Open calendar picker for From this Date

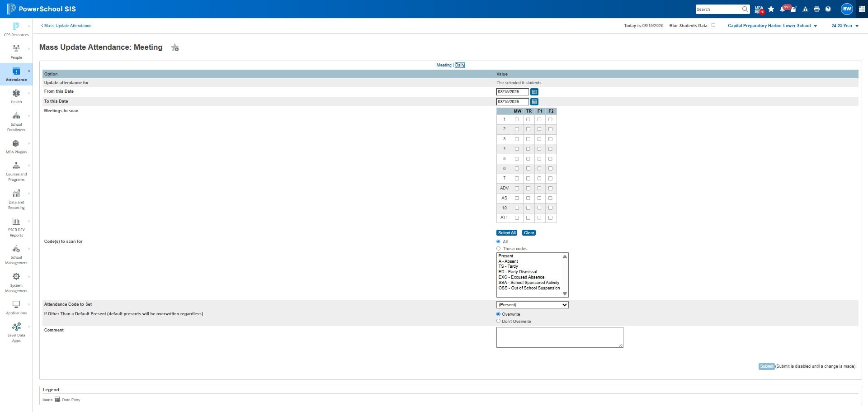pos(534,92)
